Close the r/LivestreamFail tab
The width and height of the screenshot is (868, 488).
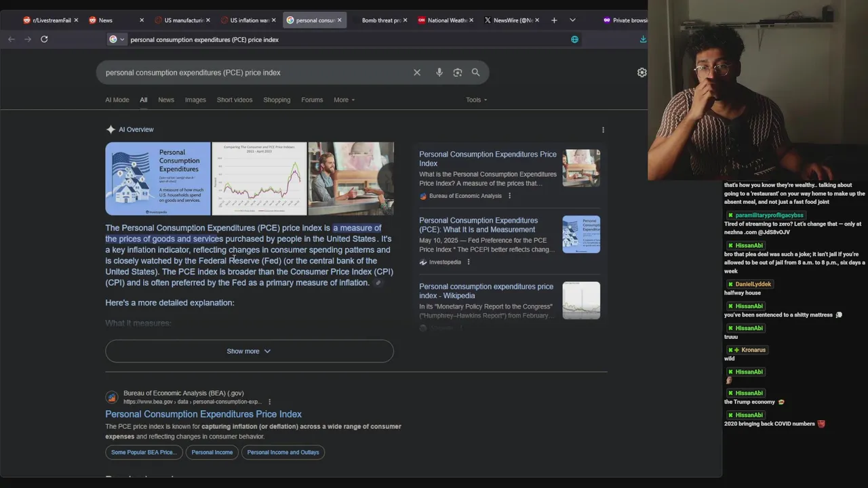[77, 20]
